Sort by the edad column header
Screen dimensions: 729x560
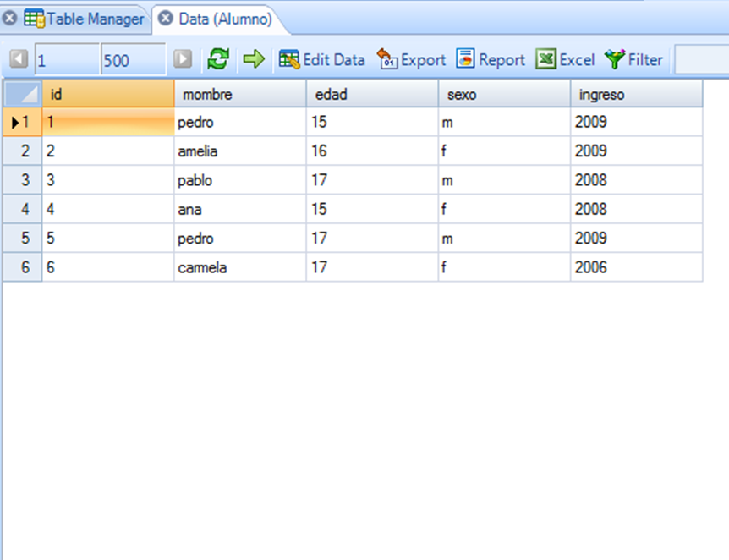372,94
